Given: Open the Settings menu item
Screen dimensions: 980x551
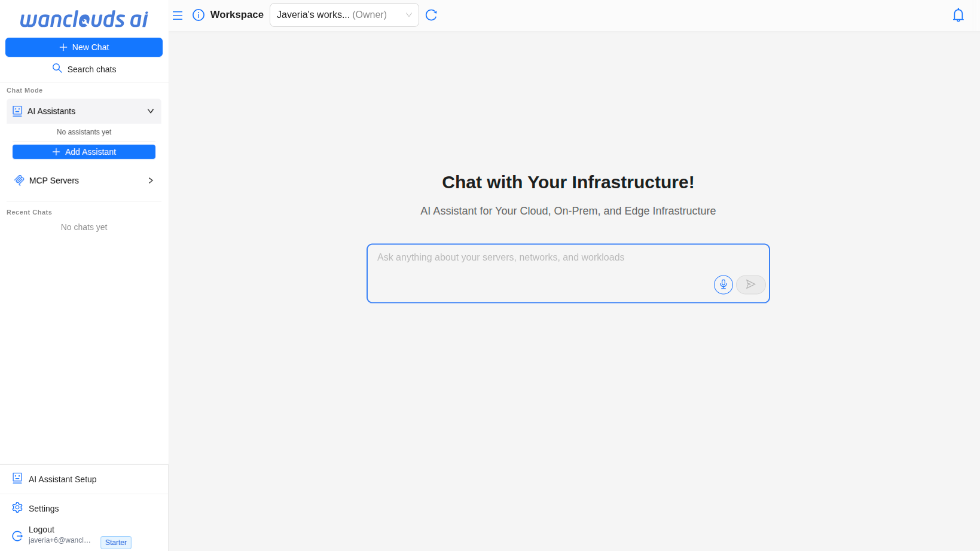Looking at the screenshot, I should [x=44, y=509].
